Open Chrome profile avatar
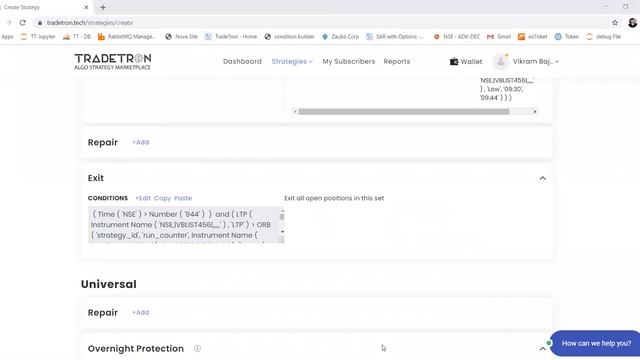Viewport: 640px width, 360px height. [632, 23]
